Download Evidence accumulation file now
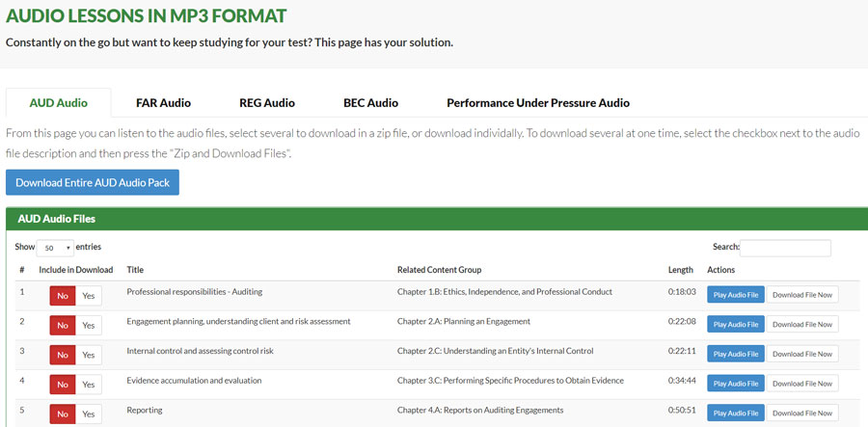Image resolution: width=868 pixels, height=427 pixels. pos(802,384)
